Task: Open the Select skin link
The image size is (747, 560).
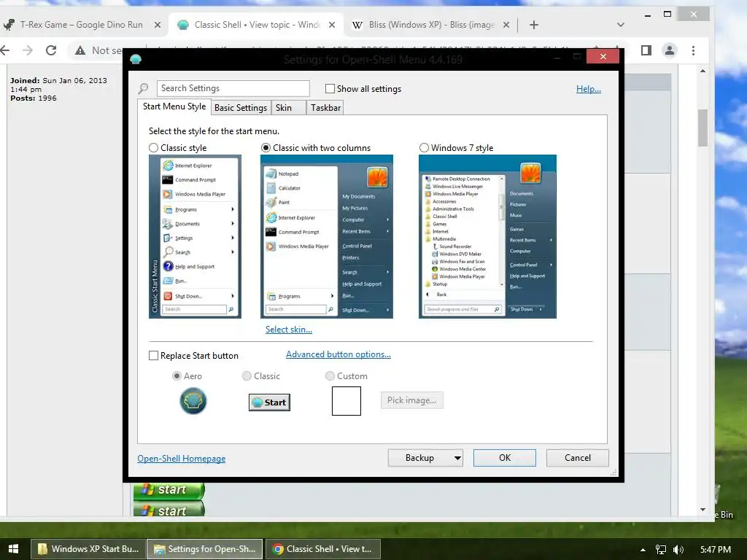Action: [x=289, y=330]
